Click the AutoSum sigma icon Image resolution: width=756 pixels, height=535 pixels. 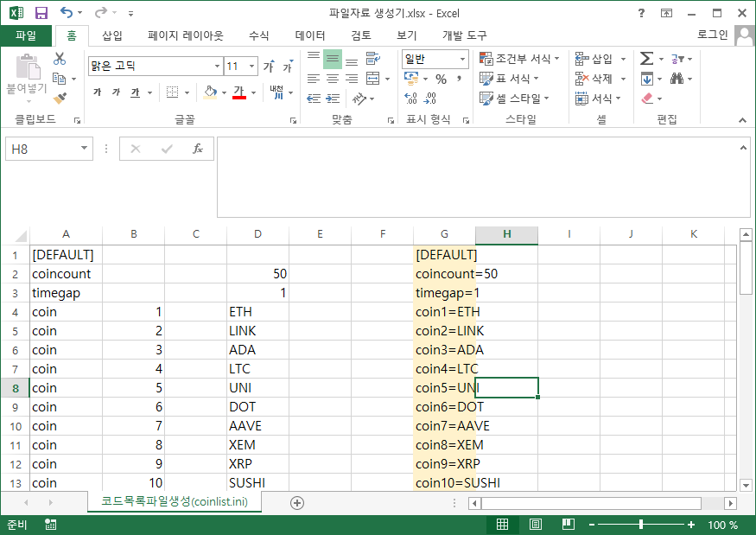point(646,59)
